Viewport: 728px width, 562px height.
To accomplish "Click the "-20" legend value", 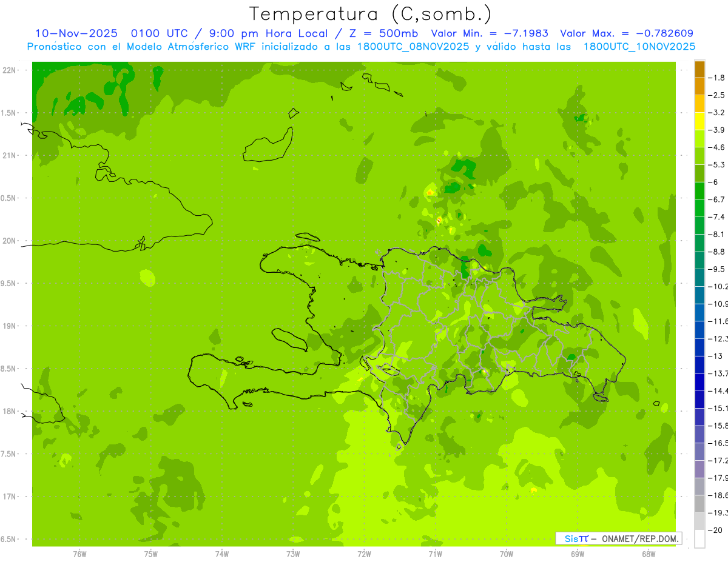I will [715, 530].
